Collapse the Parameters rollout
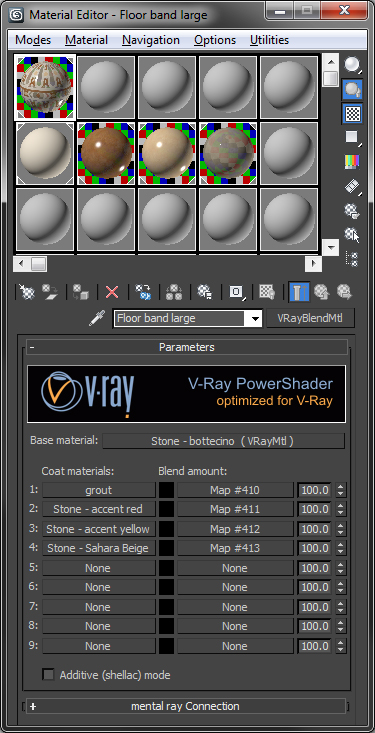Viewport: 375px width, 733px height. pos(187,347)
